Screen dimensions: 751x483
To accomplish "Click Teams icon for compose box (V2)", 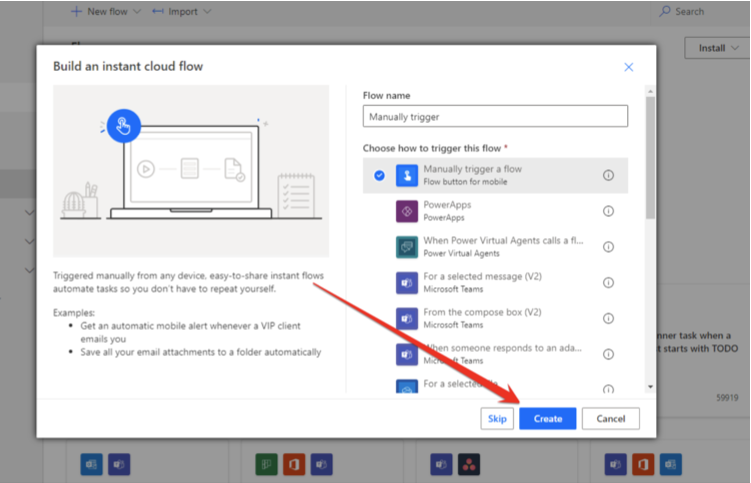I will [x=407, y=319].
